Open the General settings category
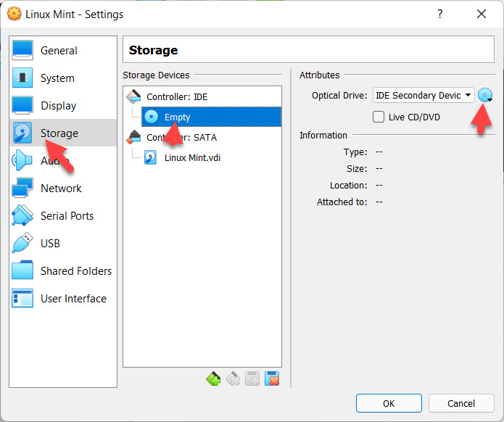Screen dimensions: 504x422 coord(59,51)
